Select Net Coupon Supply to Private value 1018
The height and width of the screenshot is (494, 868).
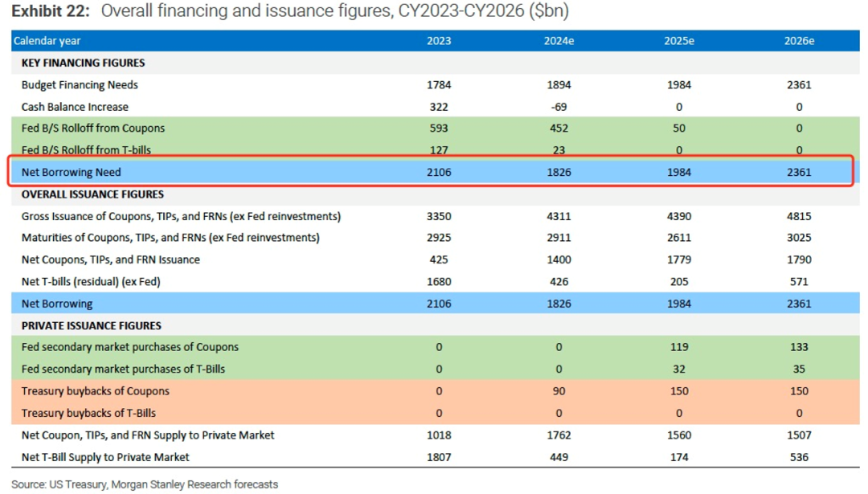click(439, 435)
